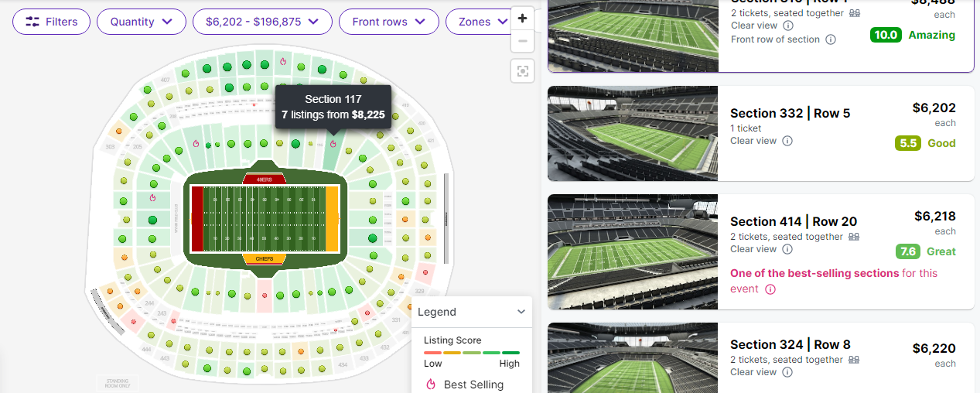
Task: Click the flame marker in Section 117
Action: coord(333,143)
